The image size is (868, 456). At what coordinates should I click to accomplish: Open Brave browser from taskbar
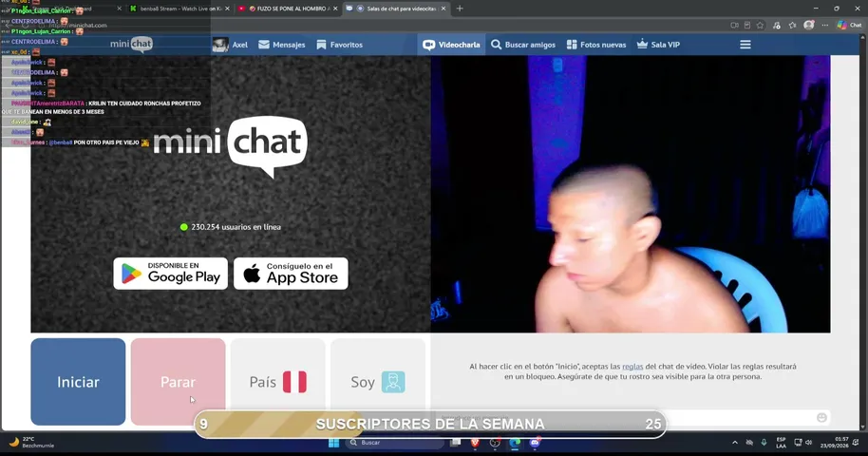tap(475, 443)
